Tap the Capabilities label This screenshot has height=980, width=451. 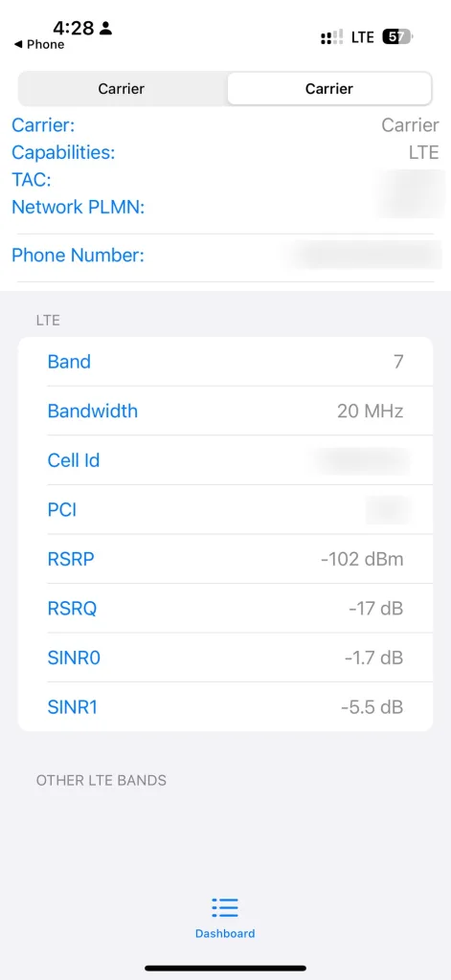(x=63, y=152)
